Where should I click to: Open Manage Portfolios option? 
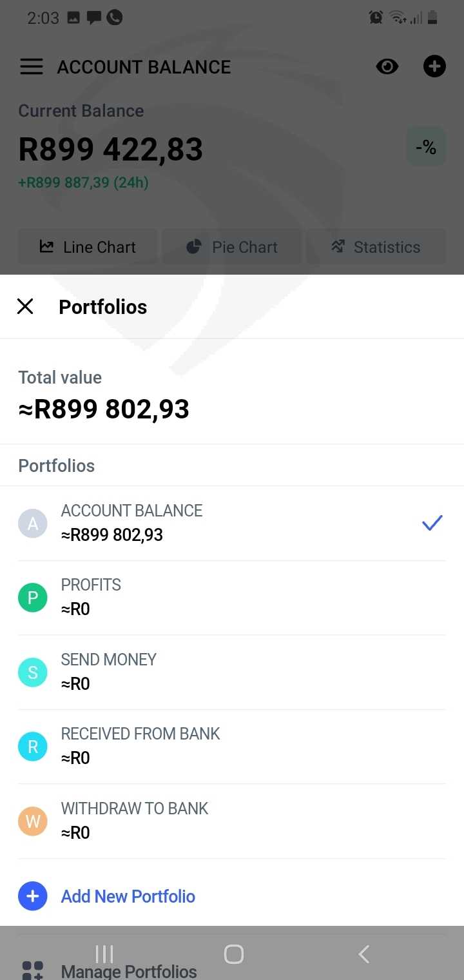tap(128, 971)
